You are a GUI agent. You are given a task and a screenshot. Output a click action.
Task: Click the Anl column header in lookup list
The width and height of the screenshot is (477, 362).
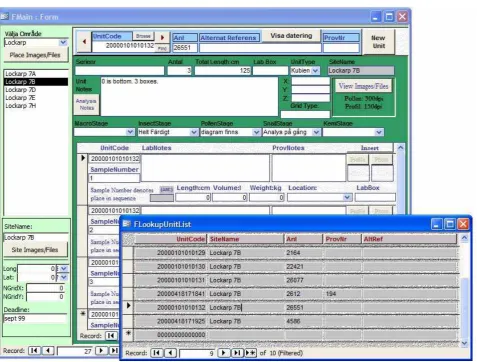pos(304,239)
